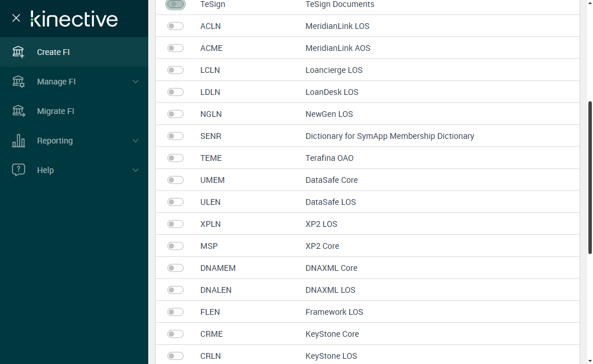The height and width of the screenshot is (364, 593).
Task: Click the Help question bubble icon
Action: coord(18,170)
